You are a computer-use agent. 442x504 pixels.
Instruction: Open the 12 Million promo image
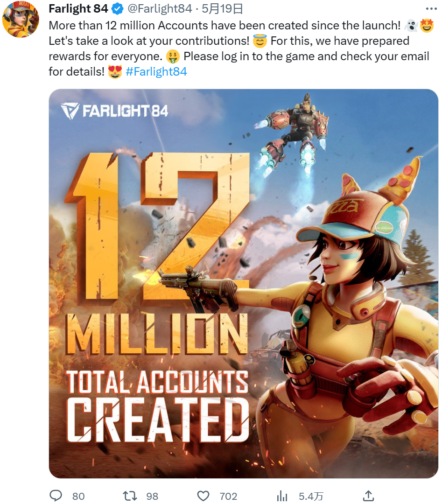click(243, 284)
